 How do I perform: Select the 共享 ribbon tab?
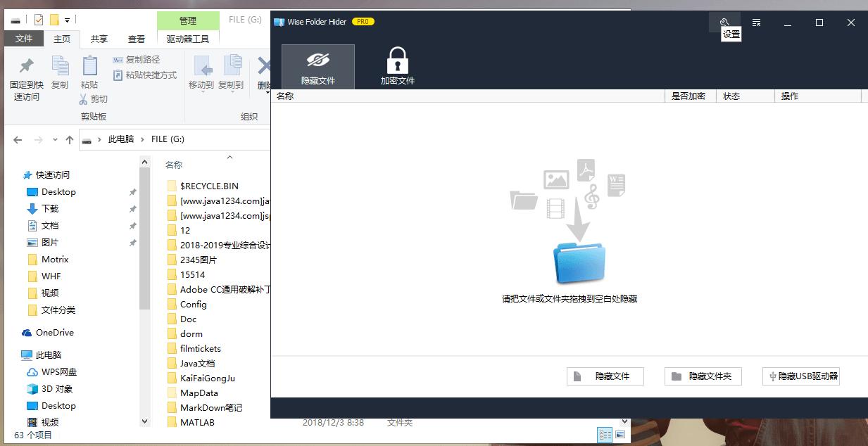99,39
